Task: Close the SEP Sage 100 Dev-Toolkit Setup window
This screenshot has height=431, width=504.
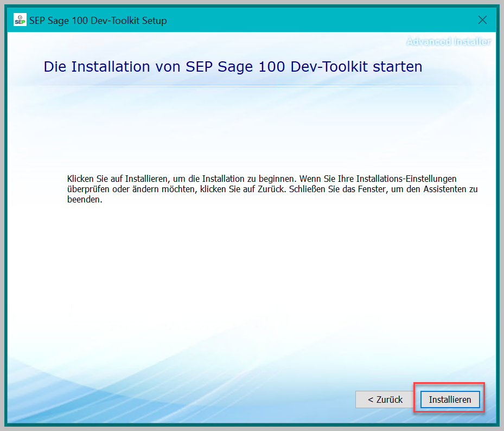Action: tap(482, 20)
